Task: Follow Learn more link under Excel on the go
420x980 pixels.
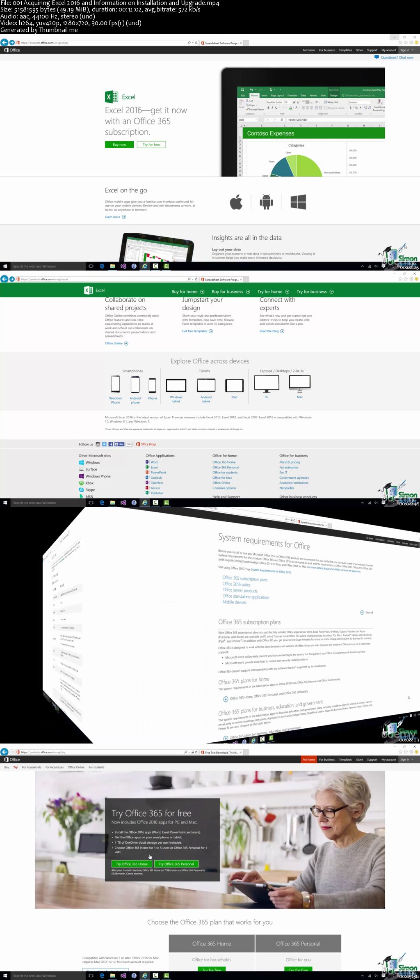Action: [x=115, y=217]
